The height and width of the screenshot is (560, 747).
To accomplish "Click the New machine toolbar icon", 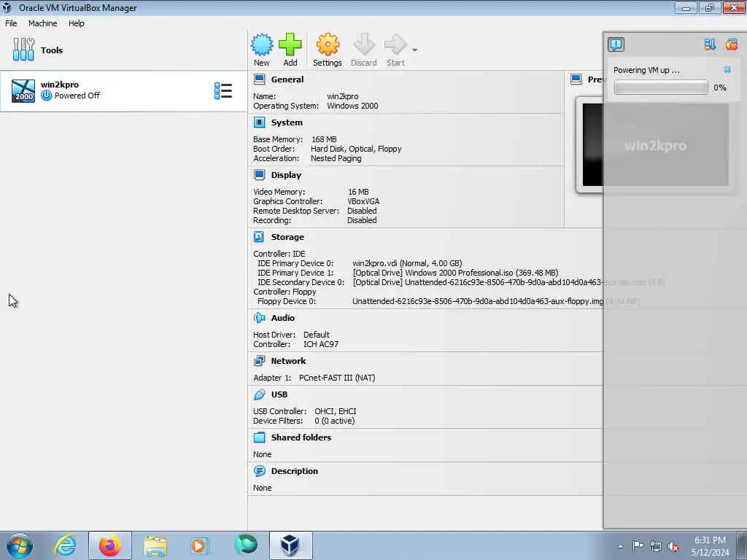I will [x=262, y=45].
